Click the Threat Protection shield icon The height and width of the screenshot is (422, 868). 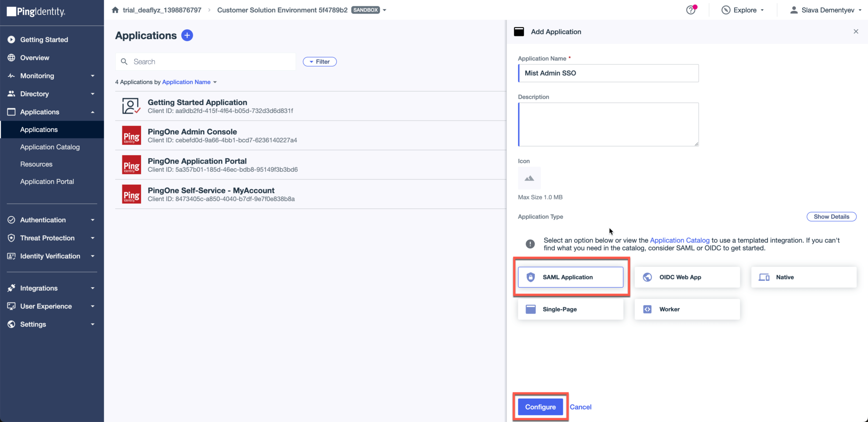coord(11,238)
